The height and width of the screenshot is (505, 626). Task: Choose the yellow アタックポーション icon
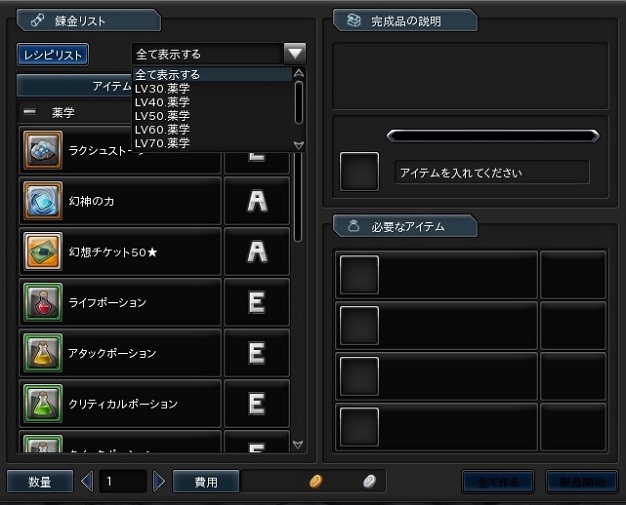[42, 353]
